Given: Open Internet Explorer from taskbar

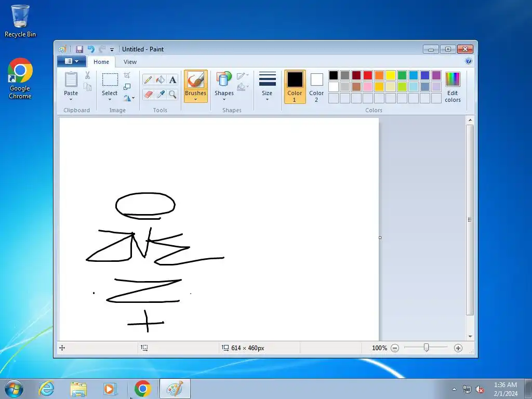Looking at the screenshot, I should (46, 389).
